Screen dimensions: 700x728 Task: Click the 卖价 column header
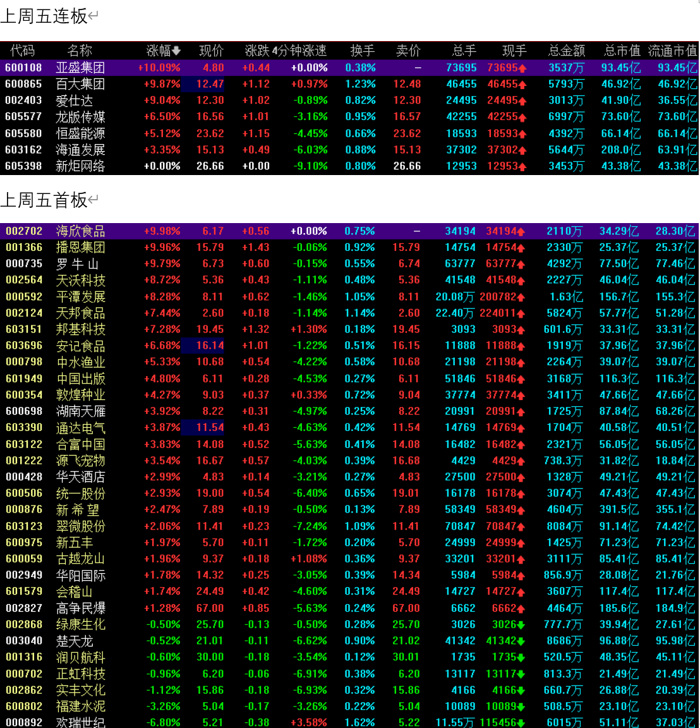(x=408, y=51)
